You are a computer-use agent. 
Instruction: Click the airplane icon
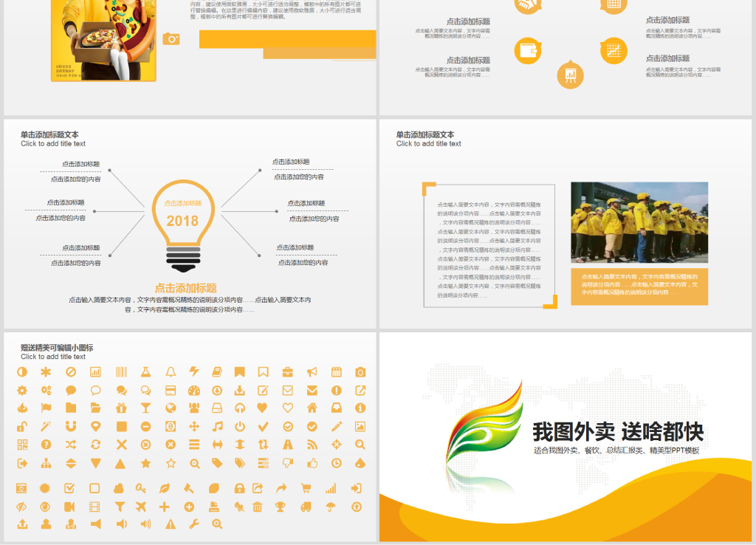141,507
